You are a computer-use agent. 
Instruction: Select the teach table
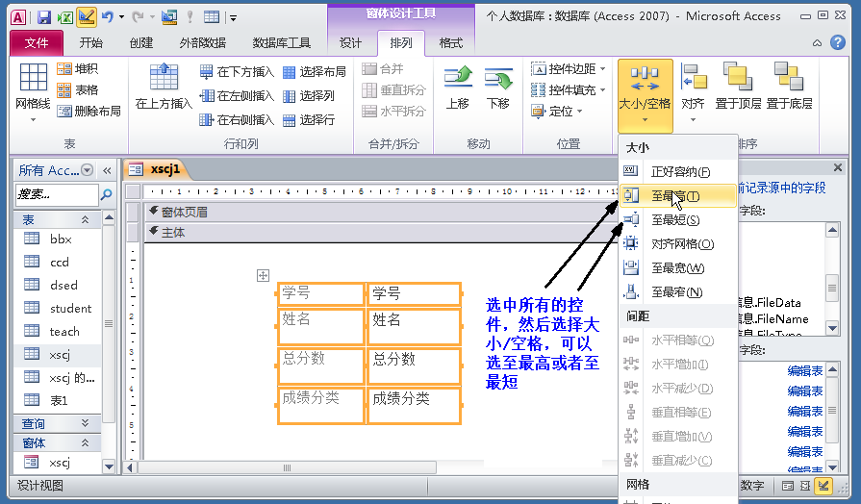pyautogui.click(x=57, y=331)
